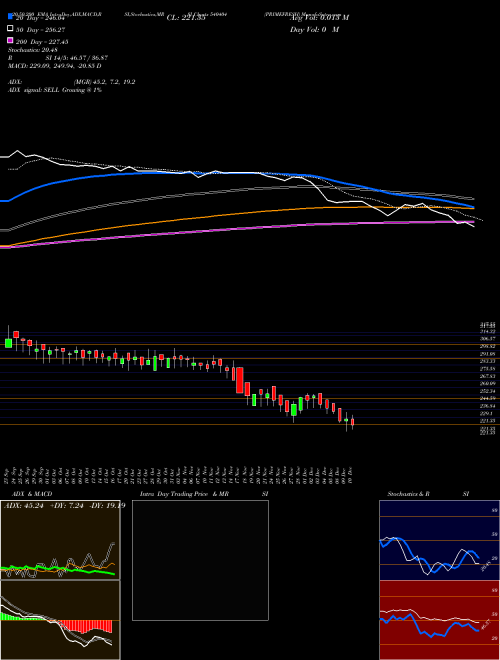Click the empty Intra Day Trading Price chart box
500x660 pixels.
click(x=200, y=560)
